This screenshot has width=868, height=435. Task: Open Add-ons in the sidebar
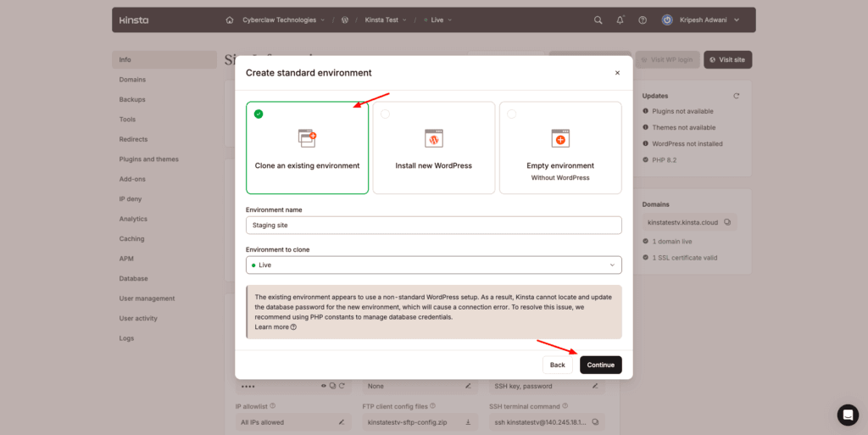pyautogui.click(x=132, y=179)
